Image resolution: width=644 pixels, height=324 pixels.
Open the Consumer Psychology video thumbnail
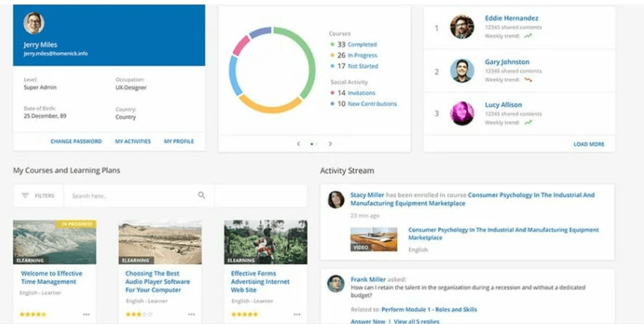tap(374, 239)
